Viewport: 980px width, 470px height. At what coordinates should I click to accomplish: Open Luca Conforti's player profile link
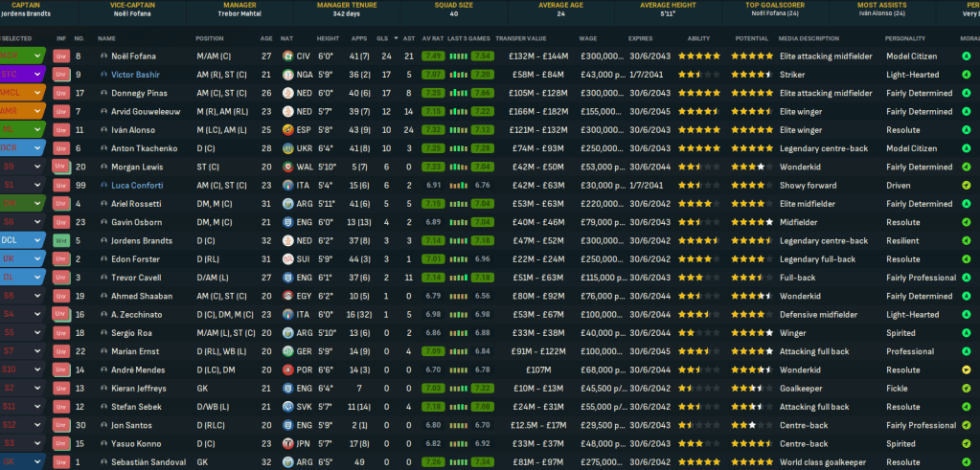(x=136, y=186)
